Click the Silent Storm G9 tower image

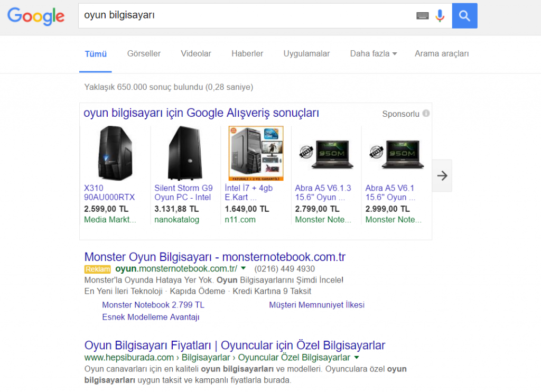coord(185,153)
